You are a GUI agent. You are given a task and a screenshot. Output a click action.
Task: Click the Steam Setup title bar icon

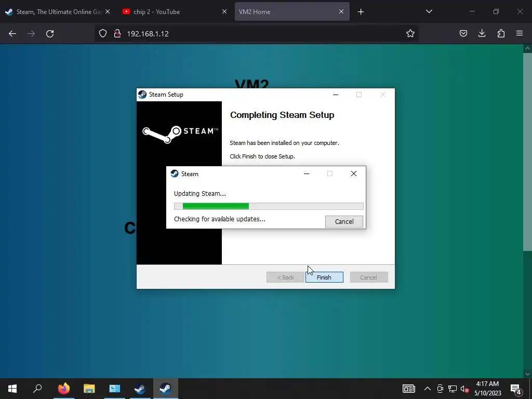pyautogui.click(x=142, y=95)
